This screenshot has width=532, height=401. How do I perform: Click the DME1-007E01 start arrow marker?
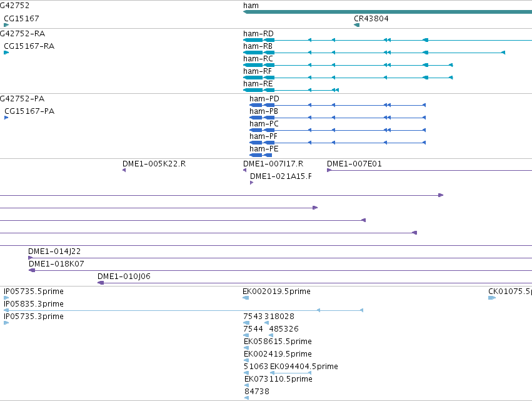(329, 170)
